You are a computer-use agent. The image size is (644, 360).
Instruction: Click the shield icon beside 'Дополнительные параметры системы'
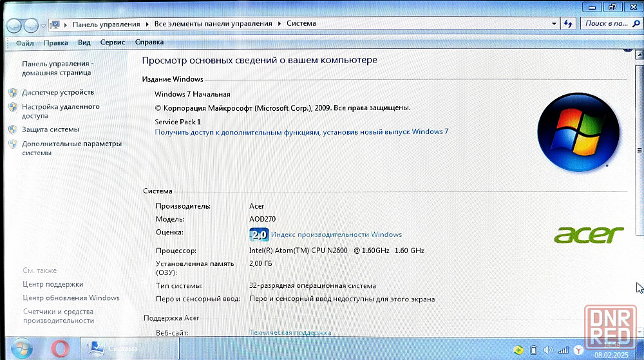pos(13,144)
